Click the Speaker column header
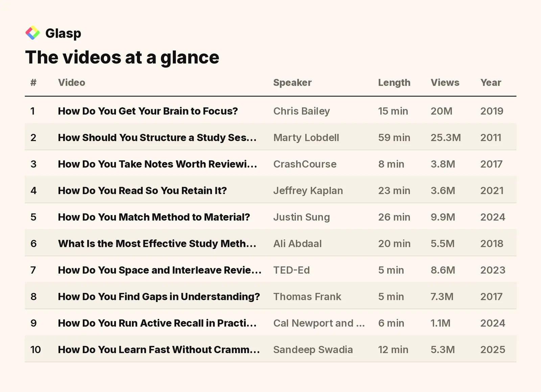The height and width of the screenshot is (392, 541). [292, 83]
